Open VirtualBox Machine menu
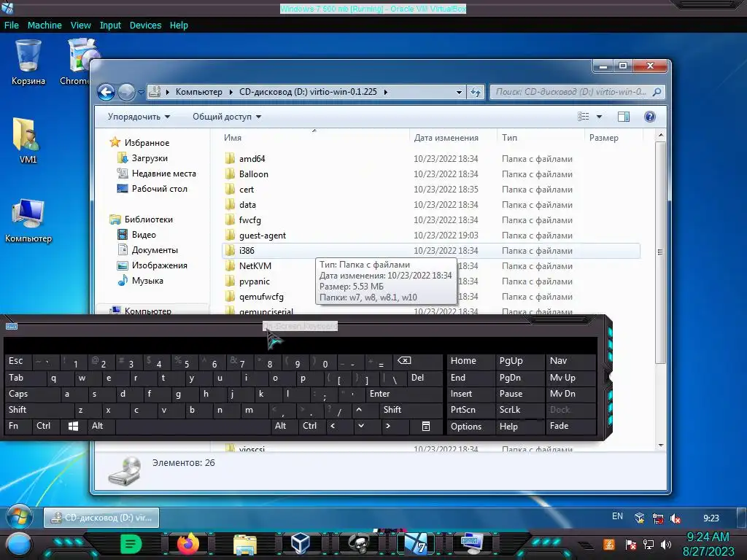The width and height of the screenshot is (747, 560). click(44, 26)
